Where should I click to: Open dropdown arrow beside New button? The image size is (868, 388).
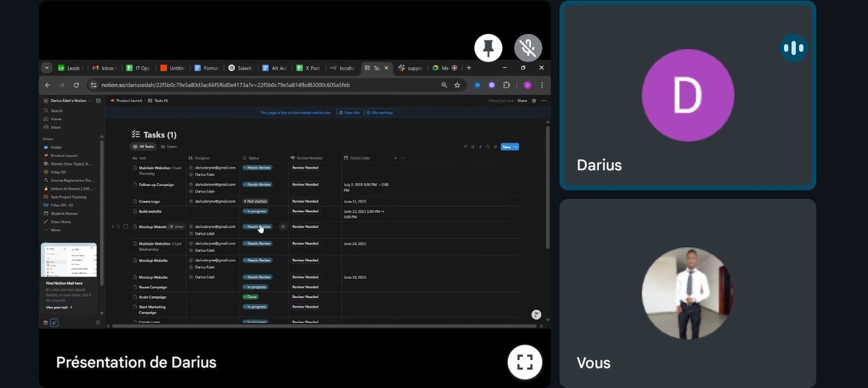point(516,147)
